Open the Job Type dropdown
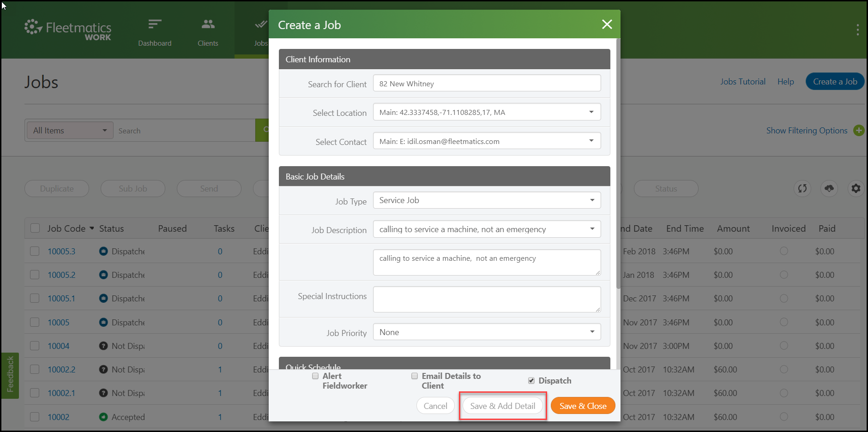Image resolution: width=868 pixels, height=432 pixels. pos(487,200)
